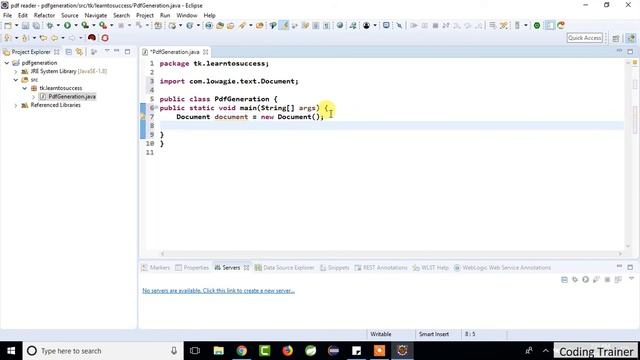The image size is (640, 360).
Task: Close the PdfGeneration.java editor tab
Action: coord(206,52)
